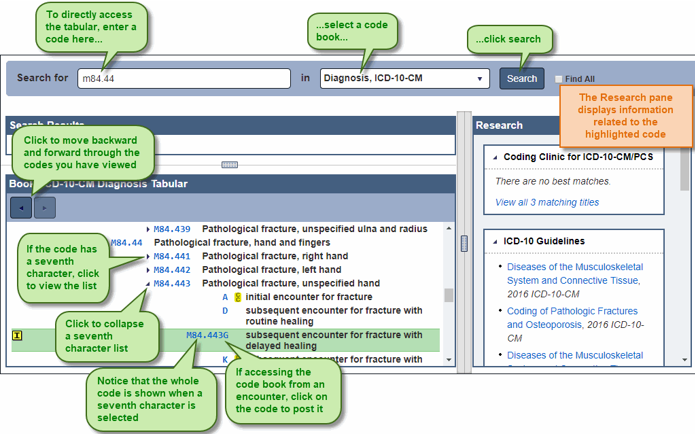Click the yellow I marker beside M84.443G

tap(17, 336)
